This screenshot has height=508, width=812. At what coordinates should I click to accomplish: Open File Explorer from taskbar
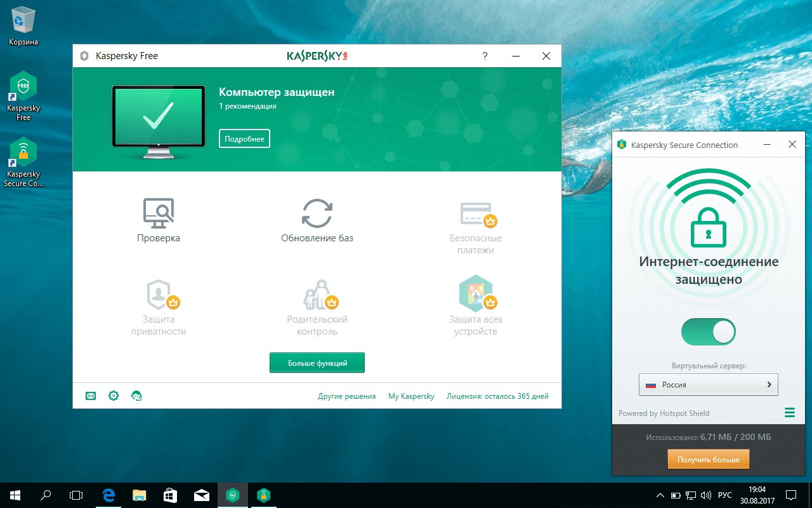click(140, 495)
